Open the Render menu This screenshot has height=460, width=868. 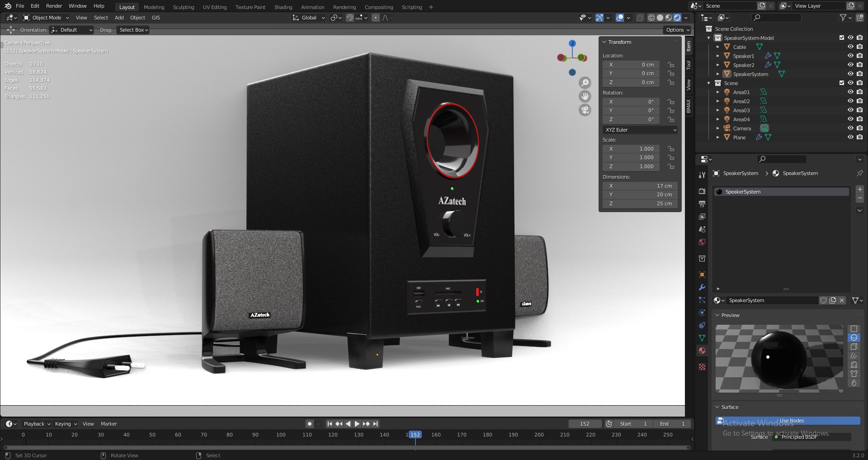coord(54,6)
